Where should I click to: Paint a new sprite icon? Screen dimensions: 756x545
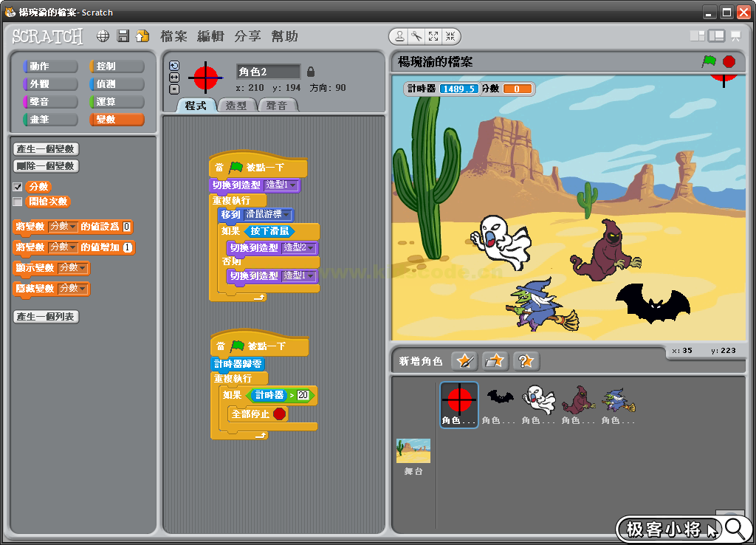point(464,360)
